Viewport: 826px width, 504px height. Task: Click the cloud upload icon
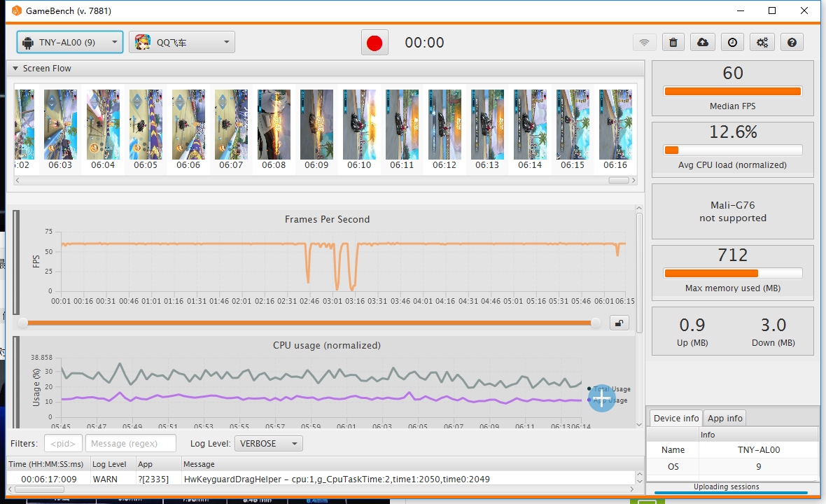point(703,43)
